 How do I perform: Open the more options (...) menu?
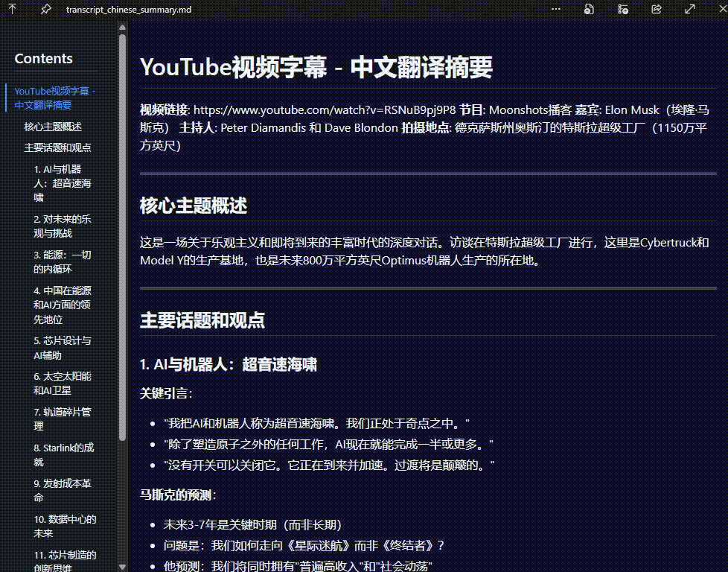[555, 9]
